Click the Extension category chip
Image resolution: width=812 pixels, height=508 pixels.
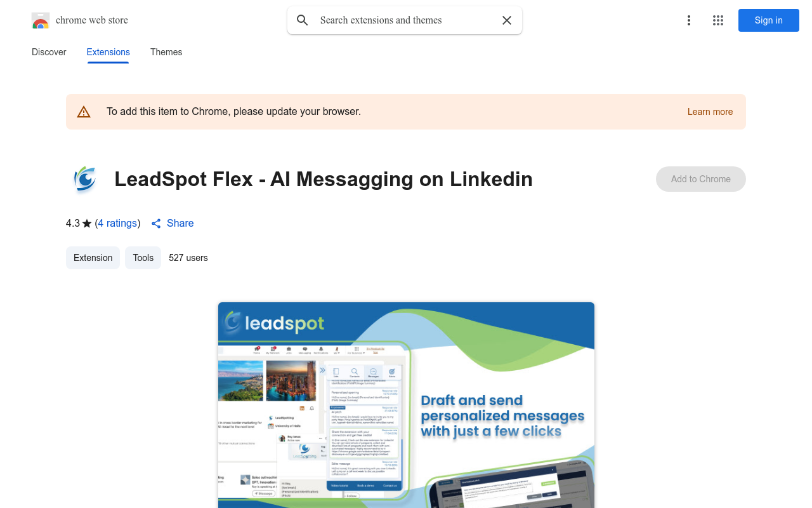(x=93, y=258)
